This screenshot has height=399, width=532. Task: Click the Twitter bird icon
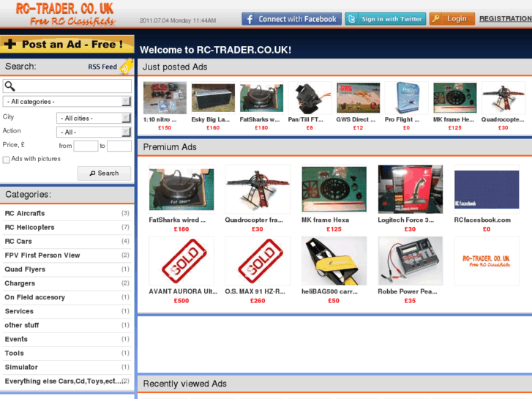(351, 19)
